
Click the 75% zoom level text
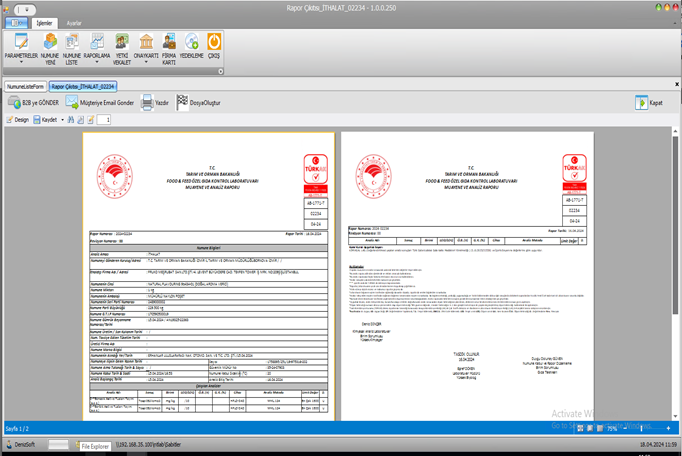tap(612, 429)
